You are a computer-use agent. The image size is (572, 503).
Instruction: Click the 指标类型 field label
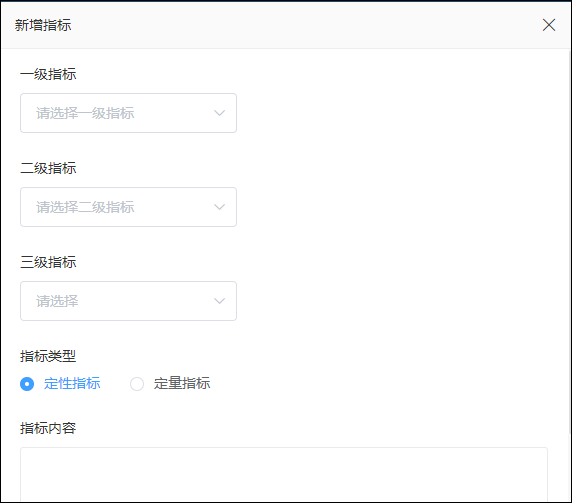(48, 356)
